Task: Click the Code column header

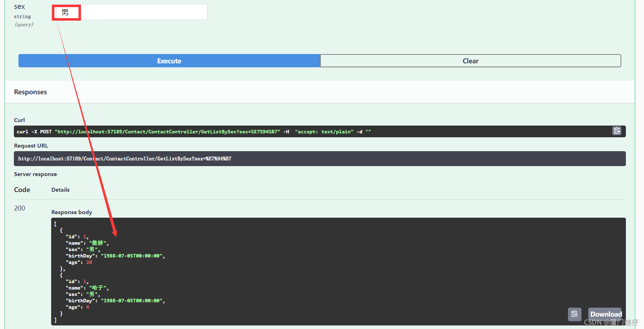Action: (22, 190)
